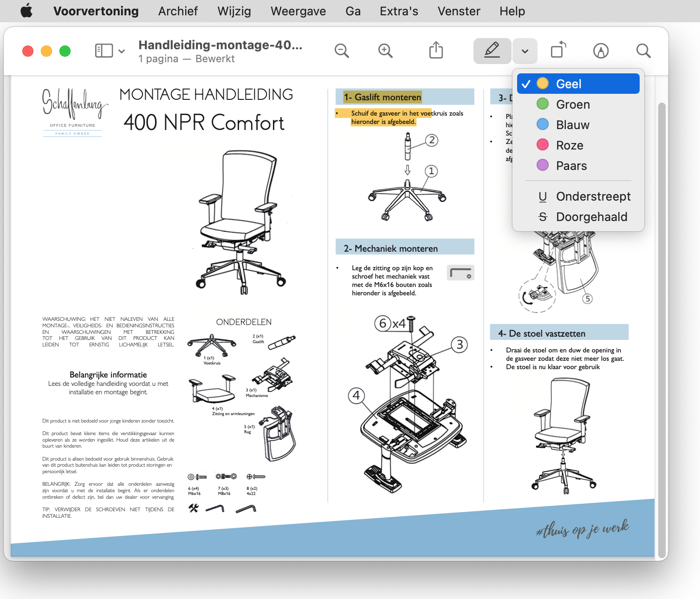Close the window with the red button
This screenshot has height=599, width=700.
[28, 51]
